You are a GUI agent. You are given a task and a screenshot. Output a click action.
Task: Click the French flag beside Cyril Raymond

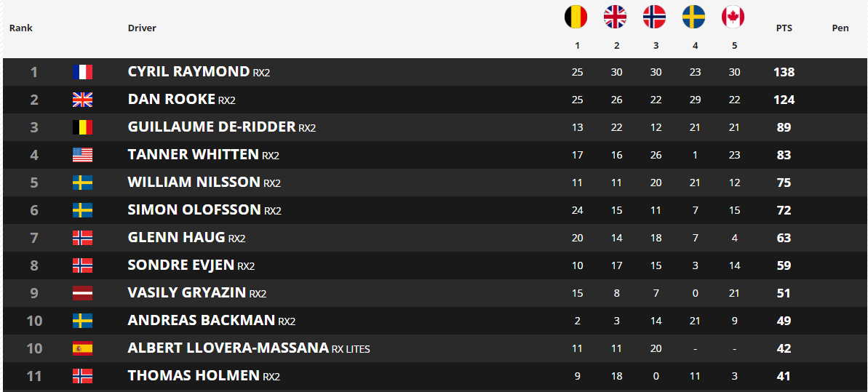pos(82,72)
